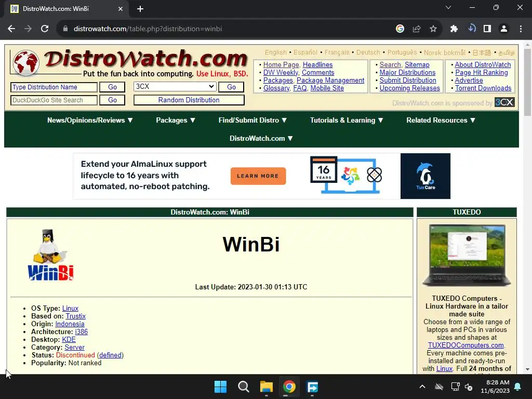Open Chrome from the taskbar
The width and height of the screenshot is (532, 399).
point(289,387)
